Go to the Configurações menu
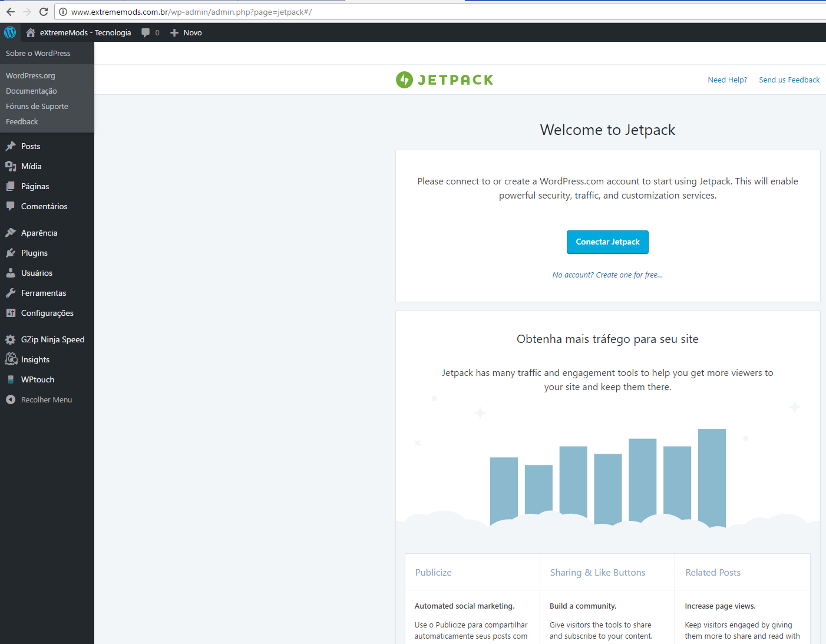The image size is (826, 644). coord(47,313)
